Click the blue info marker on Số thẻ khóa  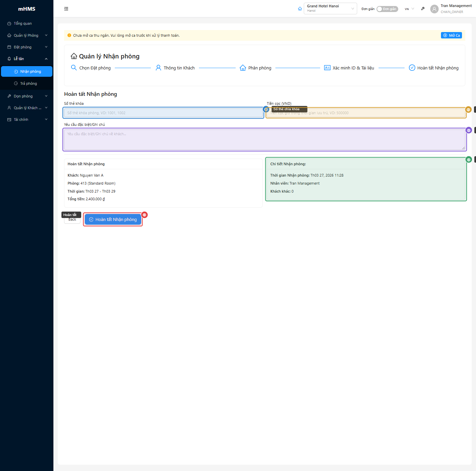pyautogui.click(x=266, y=109)
